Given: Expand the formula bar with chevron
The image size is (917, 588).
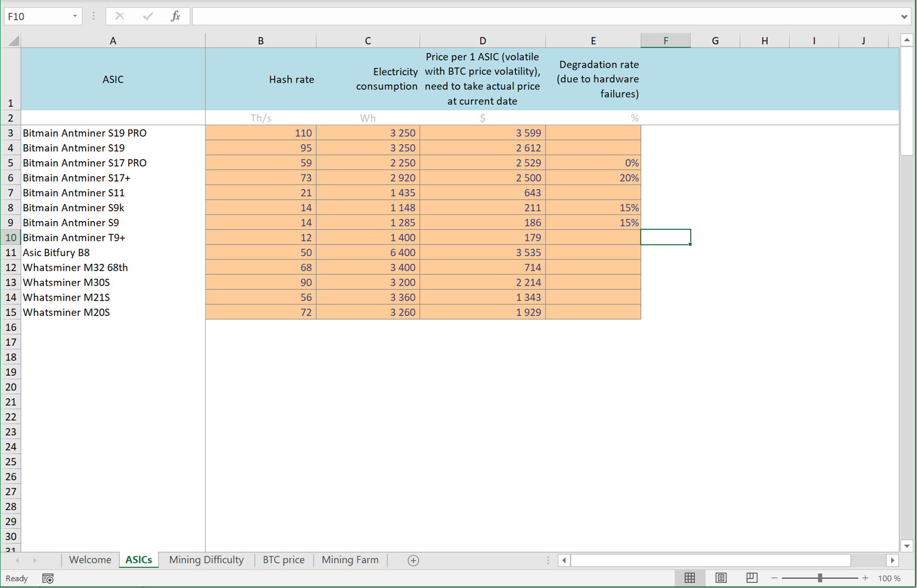Looking at the screenshot, I should click(904, 16).
